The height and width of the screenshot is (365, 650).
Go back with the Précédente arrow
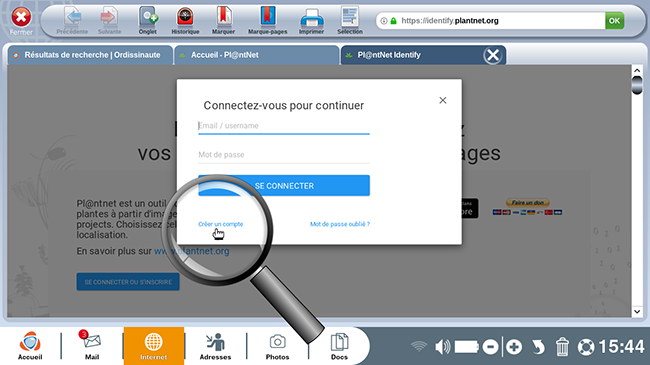pos(73,21)
